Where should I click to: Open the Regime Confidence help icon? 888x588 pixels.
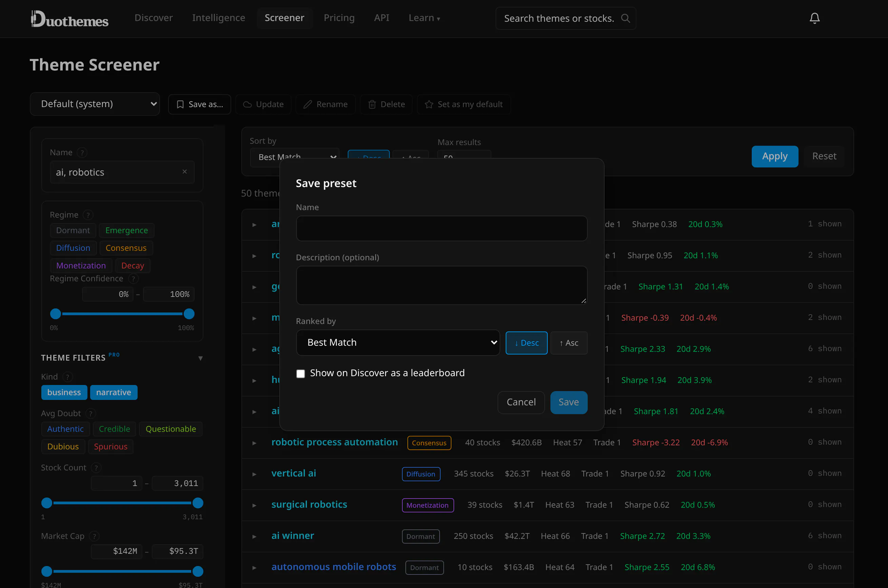pyautogui.click(x=133, y=279)
